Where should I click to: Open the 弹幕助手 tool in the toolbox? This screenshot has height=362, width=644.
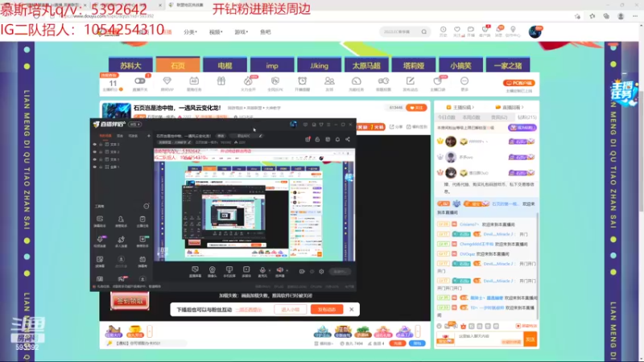coord(100,221)
